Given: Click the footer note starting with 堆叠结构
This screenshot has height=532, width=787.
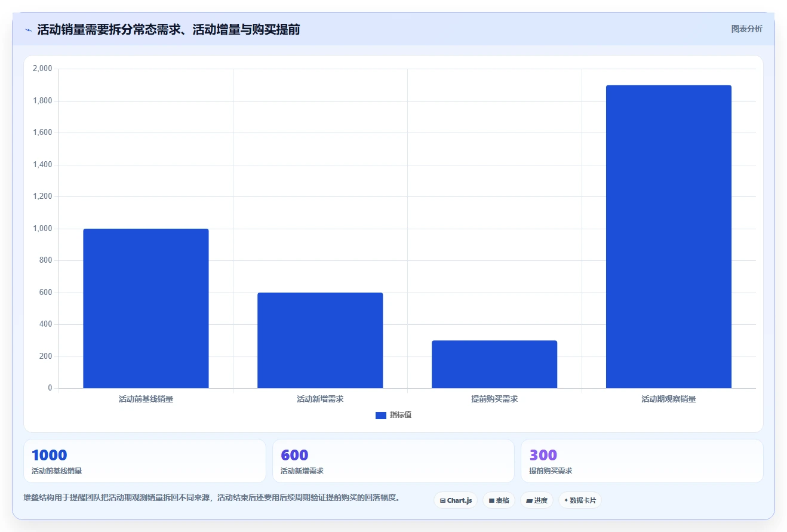Looking at the screenshot, I should click(x=211, y=497).
